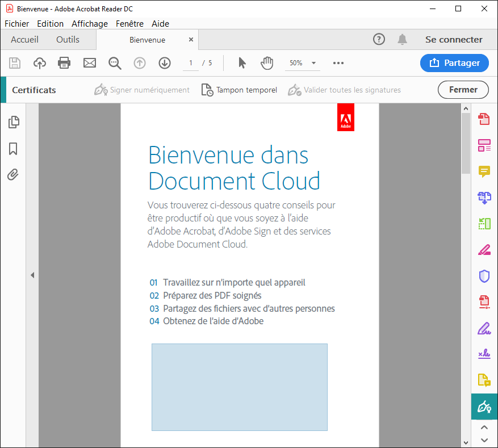The image size is (498, 448).
Task: Switch to the Accueil tab
Action: point(24,39)
